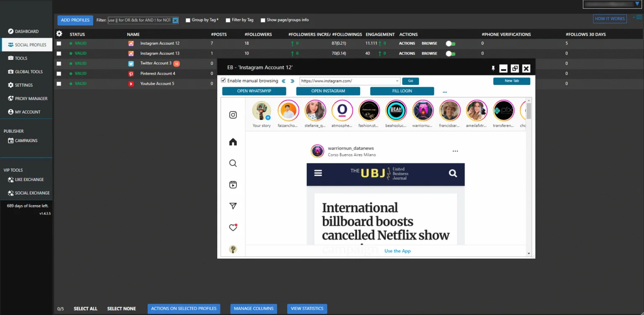Click the embedded browser vertical scrollbar
This screenshot has width=644, height=315.
528,111
